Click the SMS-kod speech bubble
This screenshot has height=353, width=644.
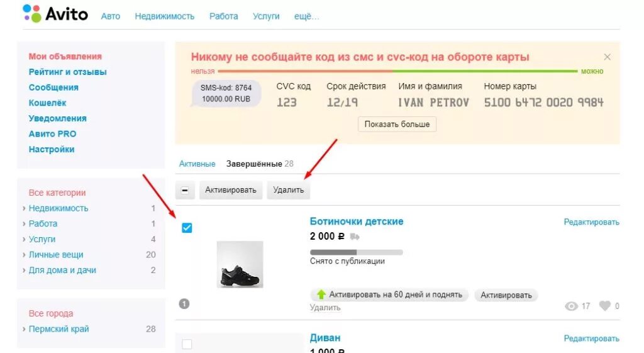pos(226,94)
